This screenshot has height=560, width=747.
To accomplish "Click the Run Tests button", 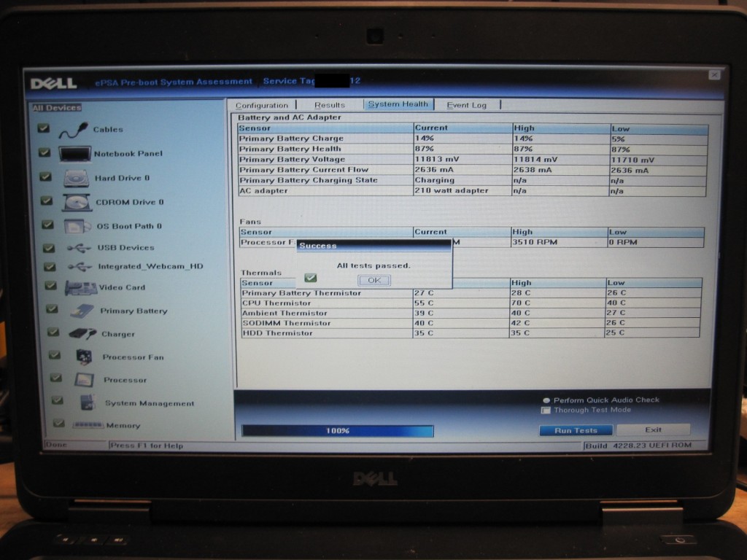I will (576, 430).
